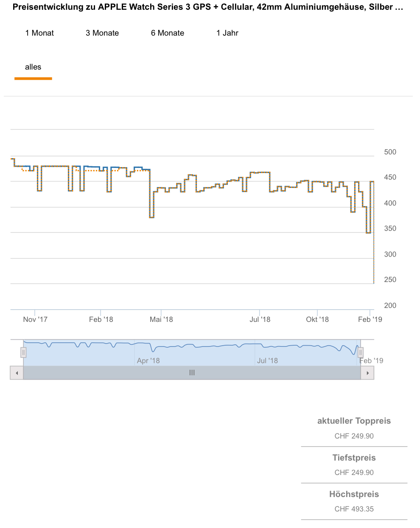
Task: Click the Höchstpreis value CHF 493.35
Action: pyautogui.click(x=354, y=509)
